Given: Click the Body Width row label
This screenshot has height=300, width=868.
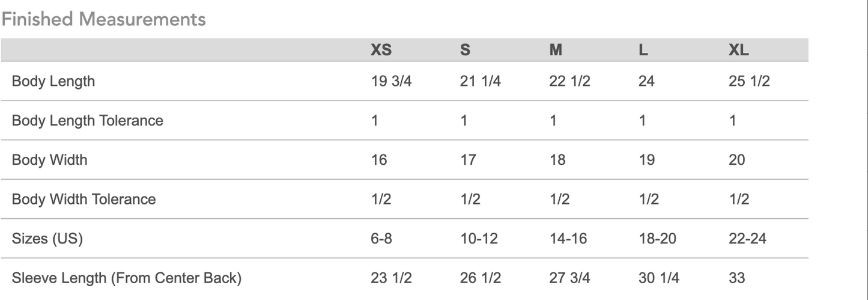Looking at the screenshot, I should click(x=50, y=160).
